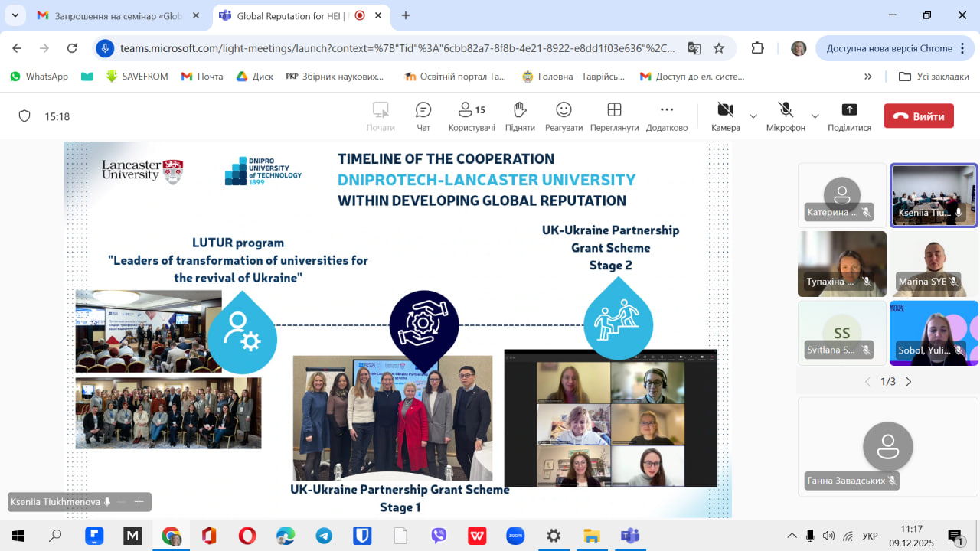
Task: Open the Головна - Таврійсь bookmark
Action: click(573, 77)
